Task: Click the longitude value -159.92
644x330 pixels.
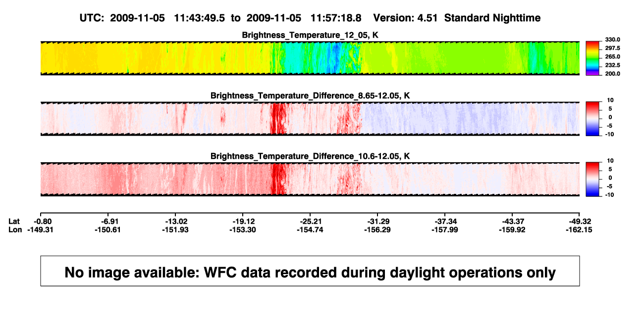Action: pos(512,230)
